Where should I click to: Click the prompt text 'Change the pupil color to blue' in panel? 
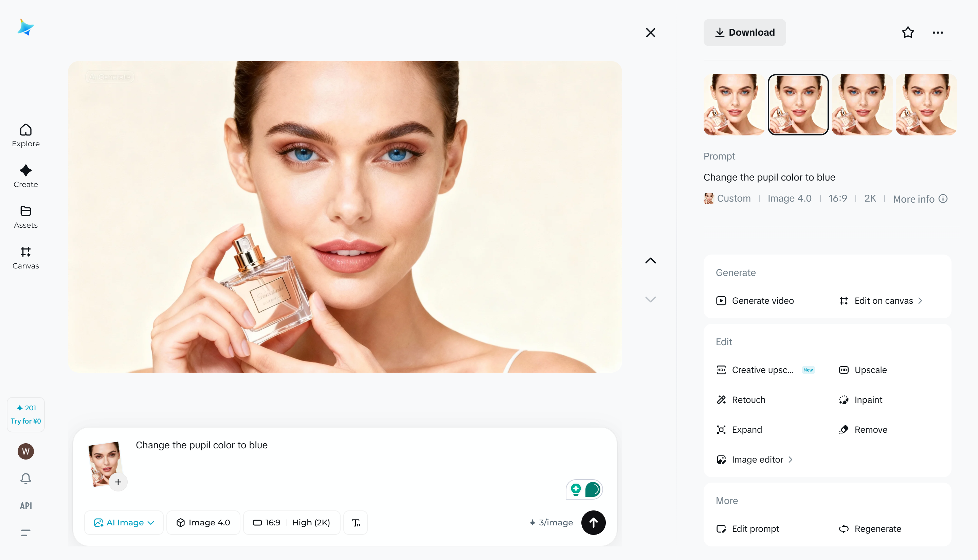pyautogui.click(x=769, y=177)
